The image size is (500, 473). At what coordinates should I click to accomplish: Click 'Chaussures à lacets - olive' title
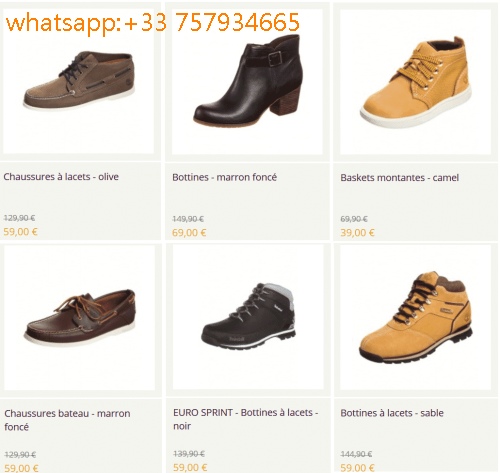(x=61, y=177)
